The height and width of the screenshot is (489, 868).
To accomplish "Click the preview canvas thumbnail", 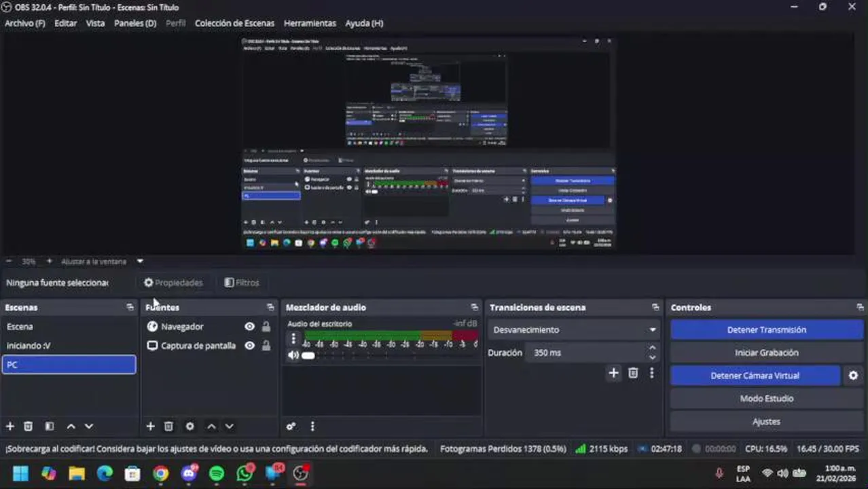I will pyautogui.click(x=429, y=145).
